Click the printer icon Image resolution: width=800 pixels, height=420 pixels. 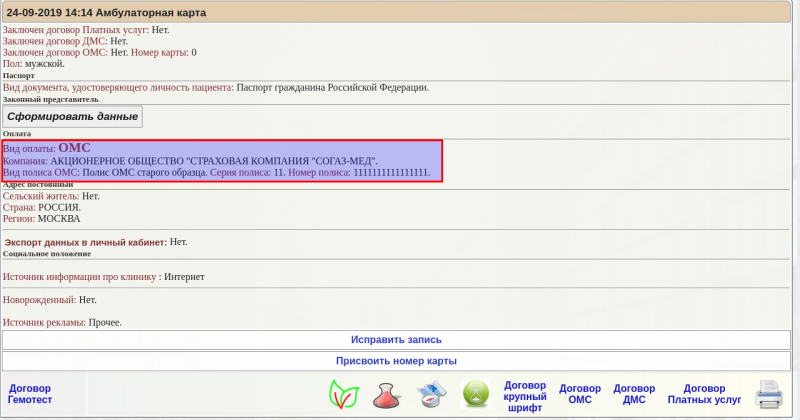[769, 395]
